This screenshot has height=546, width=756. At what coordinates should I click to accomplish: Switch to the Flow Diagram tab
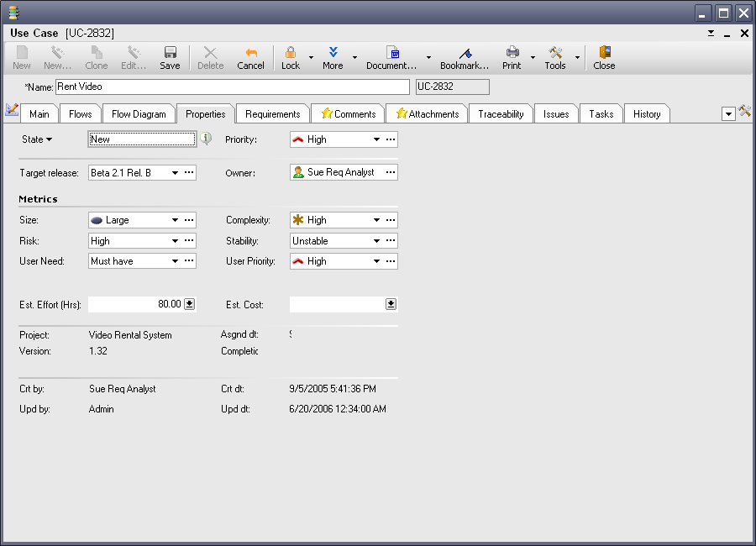(139, 114)
